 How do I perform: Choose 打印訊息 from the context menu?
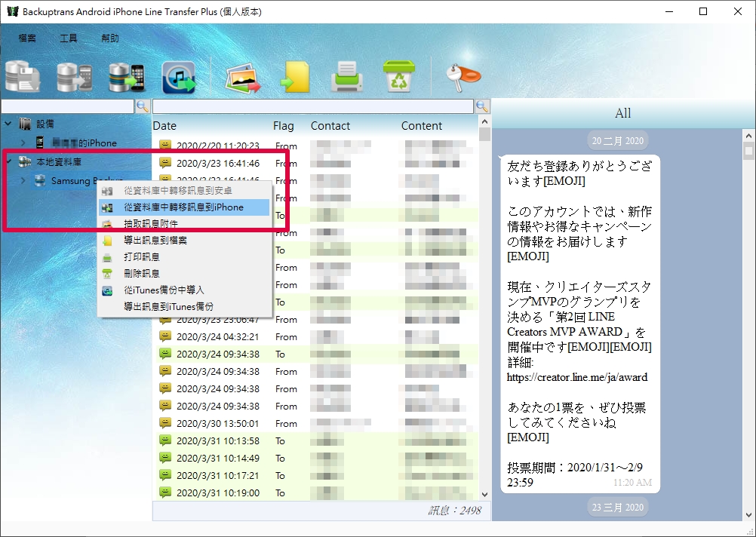tap(184, 257)
